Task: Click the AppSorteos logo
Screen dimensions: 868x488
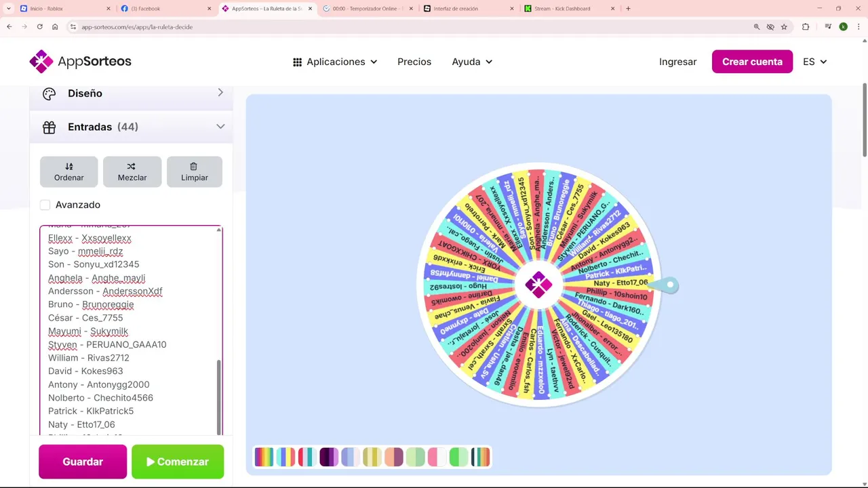Action: [x=80, y=62]
